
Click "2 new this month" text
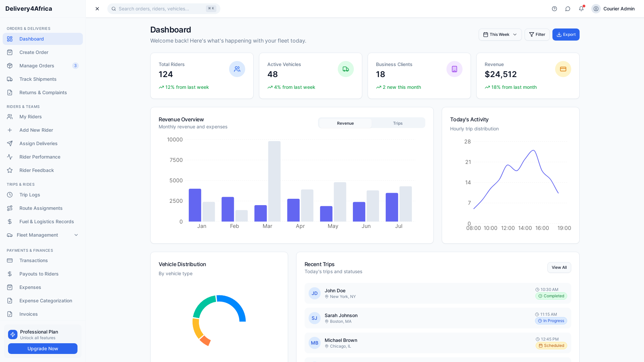(401, 87)
